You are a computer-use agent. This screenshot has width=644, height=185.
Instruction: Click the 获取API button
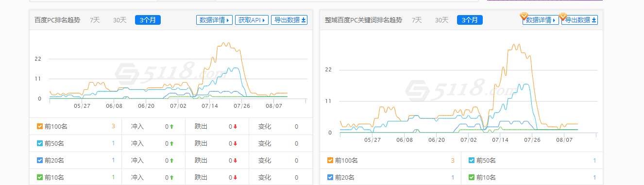[x=252, y=20]
